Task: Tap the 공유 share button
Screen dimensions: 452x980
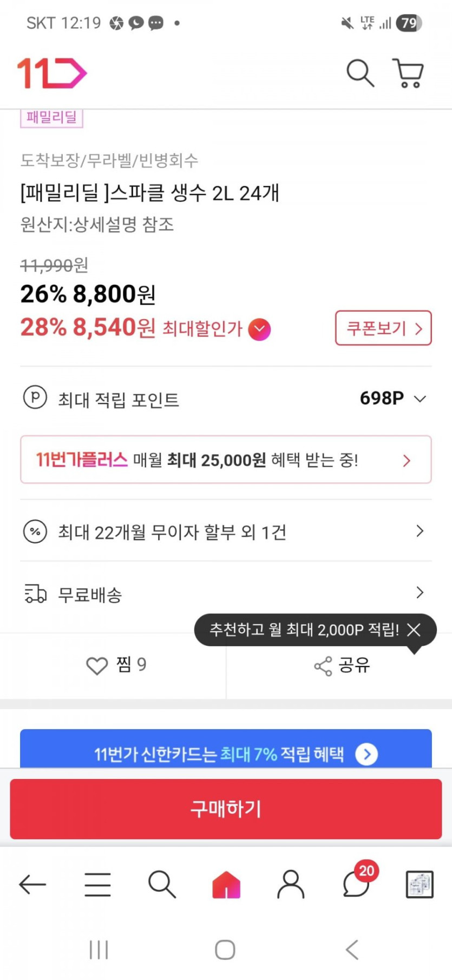Action: pos(342,665)
